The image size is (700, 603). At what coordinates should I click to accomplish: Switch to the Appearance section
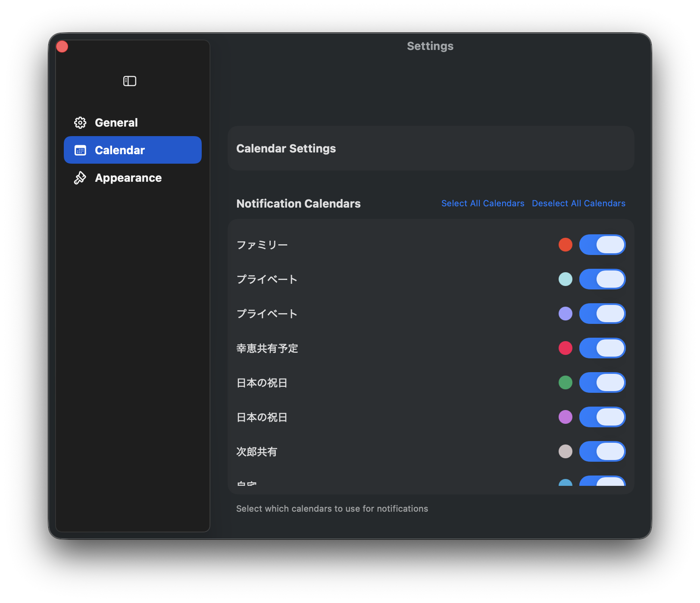(x=128, y=177)
